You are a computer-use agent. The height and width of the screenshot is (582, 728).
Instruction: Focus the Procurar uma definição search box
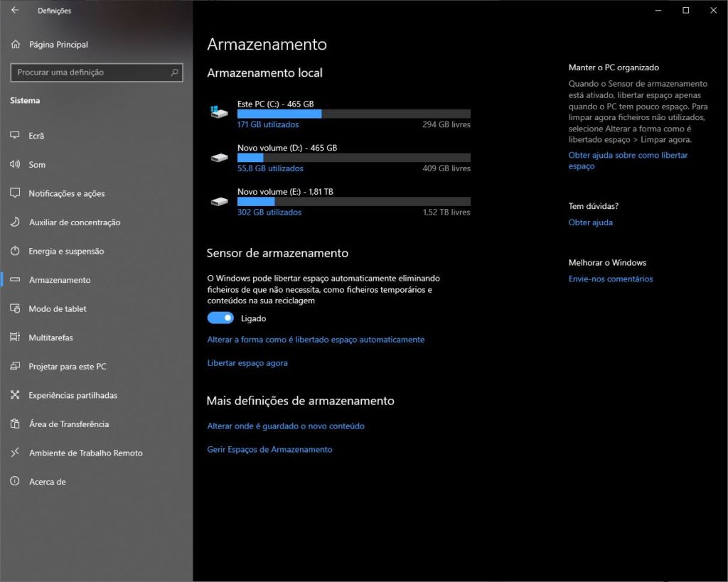(97, 72)
